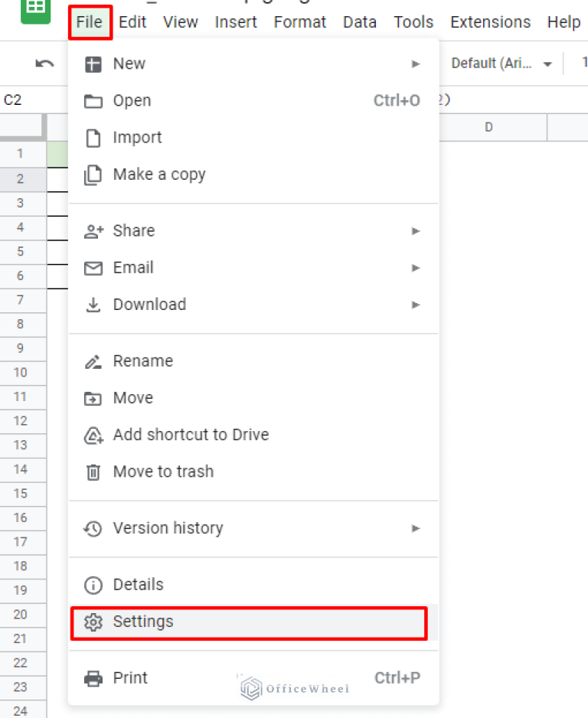Select the Share icon in the menu
Viewport: 588px width, 718px height.
[x=93, y=230]
